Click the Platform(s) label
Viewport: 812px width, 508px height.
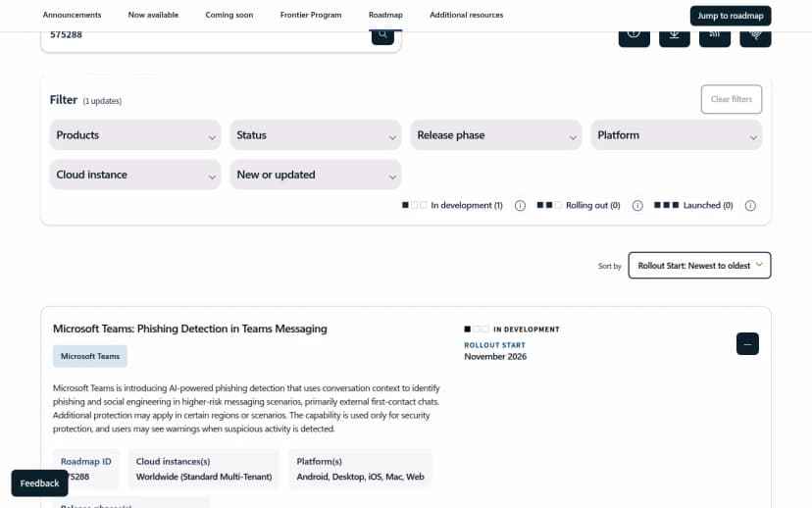[319, 461]
